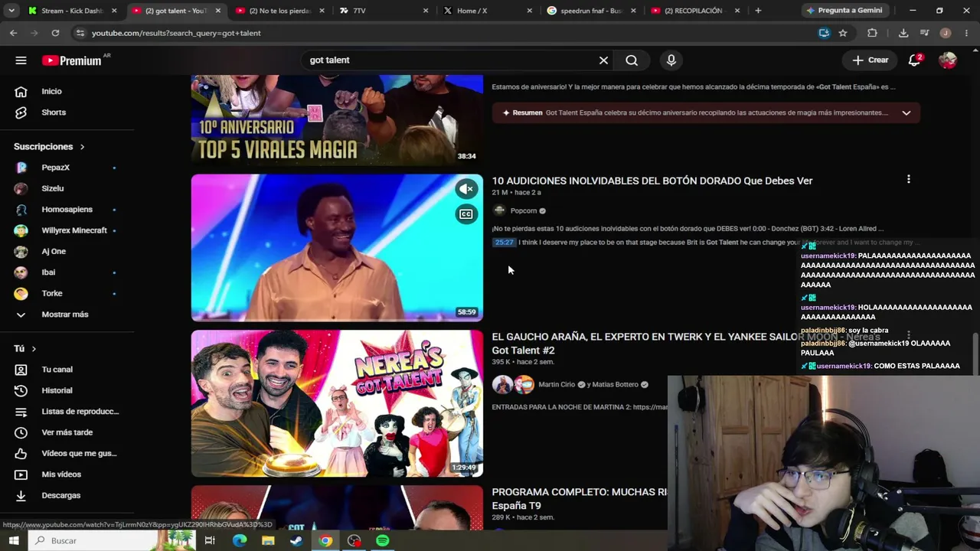Open the 'PROGRAMA COMPLETO' video title

pos(579,499)
